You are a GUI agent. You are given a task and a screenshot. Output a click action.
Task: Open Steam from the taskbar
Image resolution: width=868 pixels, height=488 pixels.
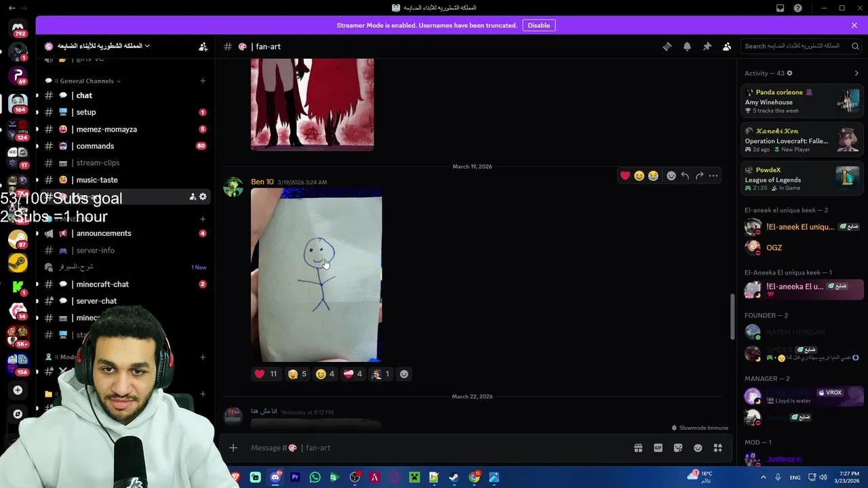(454, 478)
